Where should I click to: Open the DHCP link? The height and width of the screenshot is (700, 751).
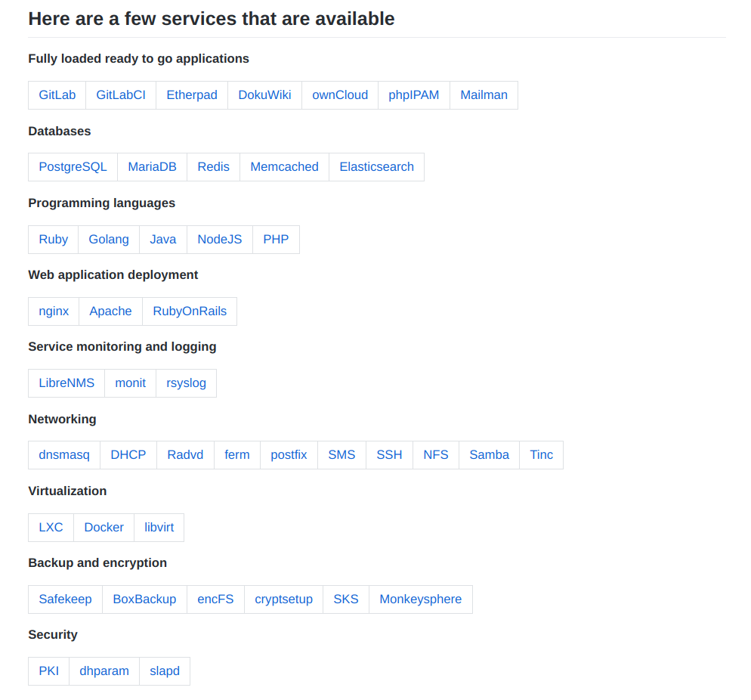tap(128, 454)
